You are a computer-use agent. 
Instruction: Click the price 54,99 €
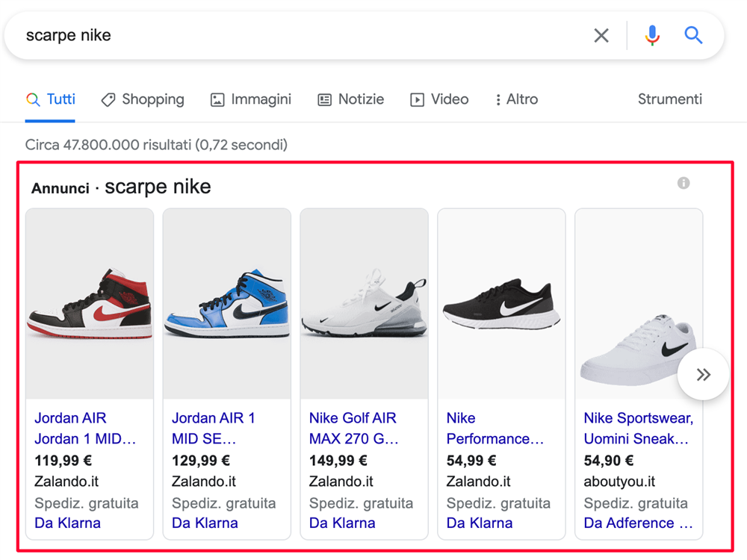click(471, 461)
